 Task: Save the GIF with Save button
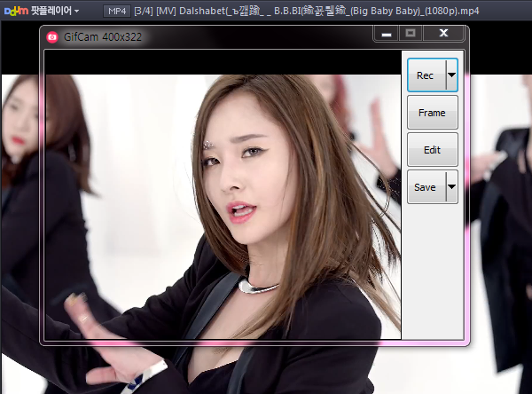426,187
